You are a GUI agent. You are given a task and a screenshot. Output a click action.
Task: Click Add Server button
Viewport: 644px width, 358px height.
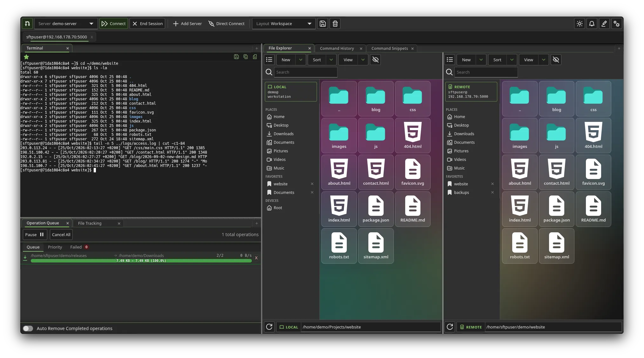pyautogui.click(x=187, y=23)
